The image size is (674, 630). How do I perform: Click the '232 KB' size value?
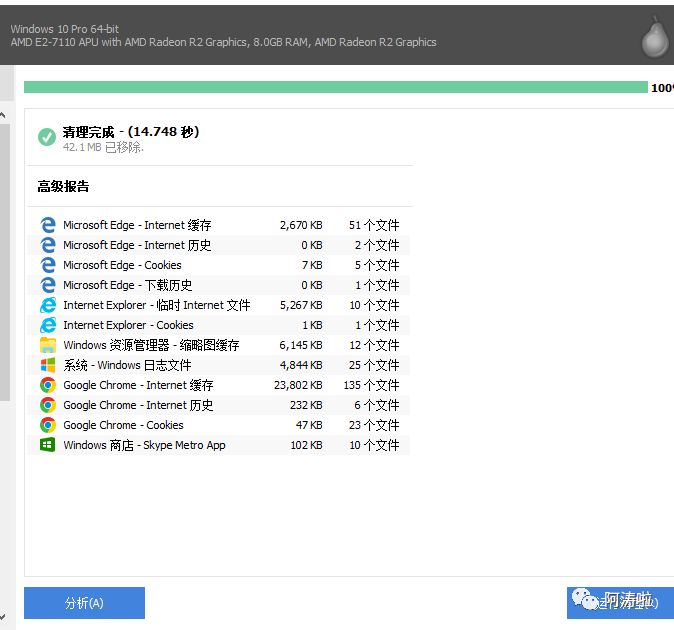[306, 405]
